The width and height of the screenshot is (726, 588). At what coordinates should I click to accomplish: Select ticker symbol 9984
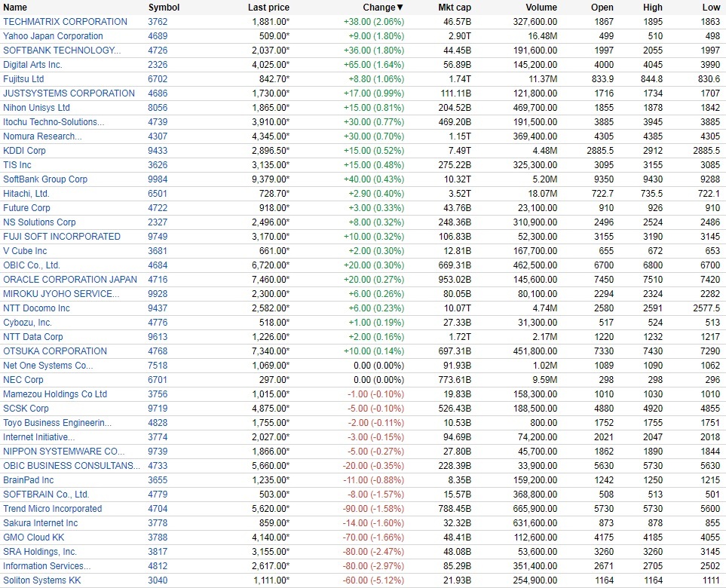click(x=158, y=179)
